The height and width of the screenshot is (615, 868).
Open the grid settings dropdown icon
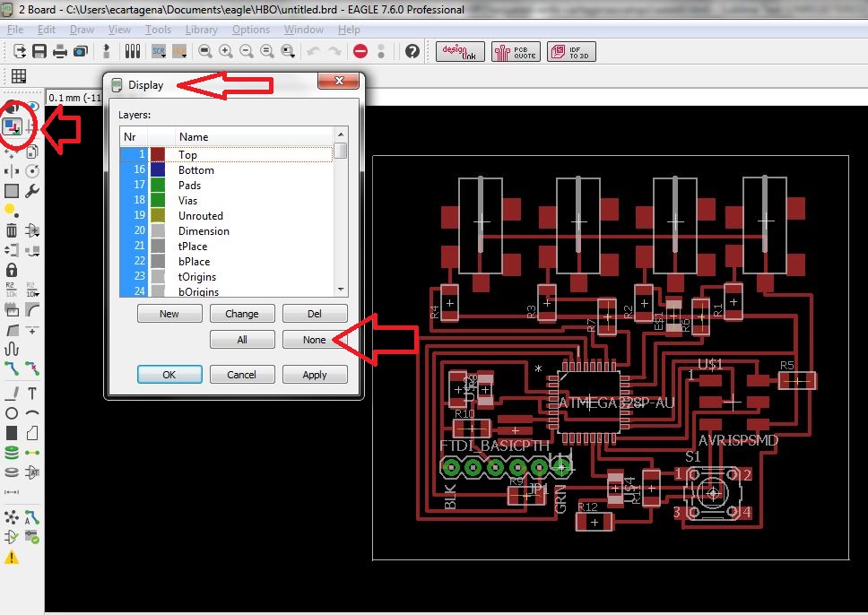coord(19,76)
